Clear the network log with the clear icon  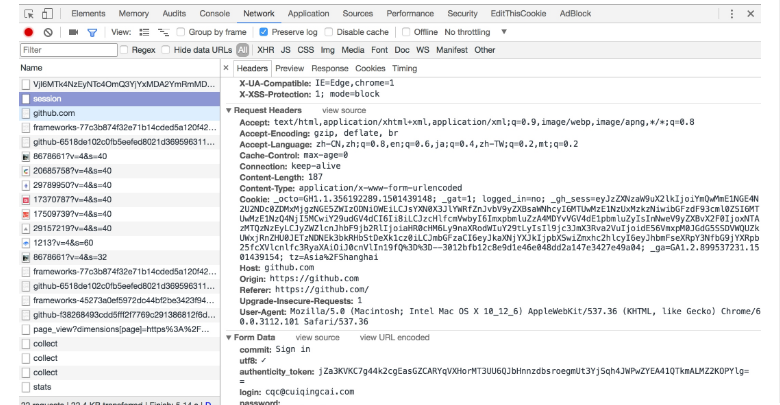(x=48, y=32)
